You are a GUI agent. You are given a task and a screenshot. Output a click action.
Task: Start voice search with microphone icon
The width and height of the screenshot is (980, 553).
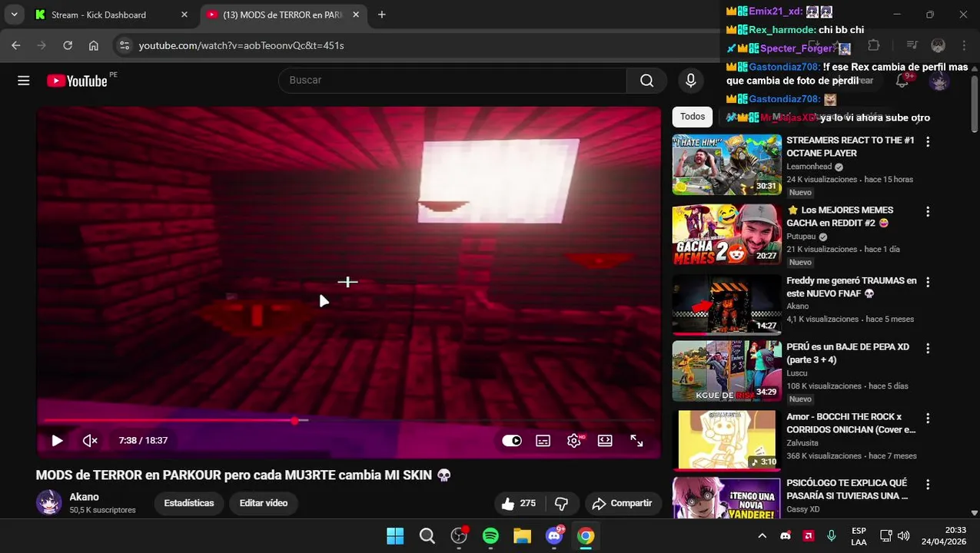(x=690, y=80)
